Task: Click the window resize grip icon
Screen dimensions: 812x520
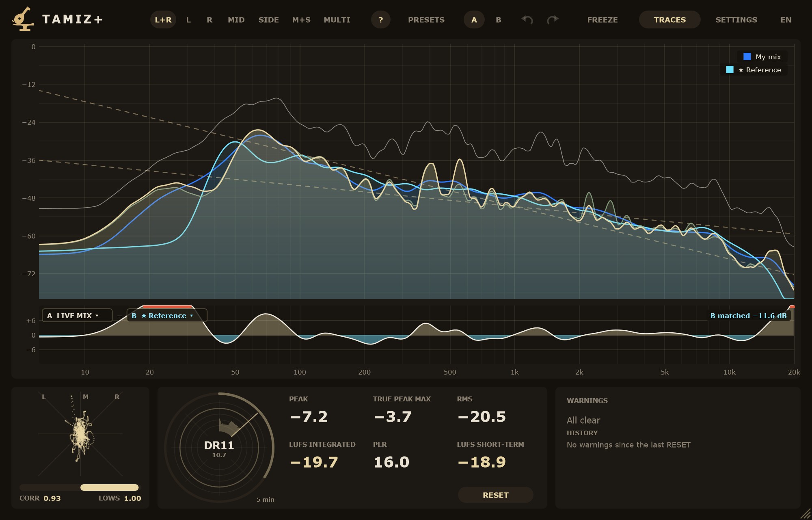Action: pyautogui.click(x=805, y=513)
